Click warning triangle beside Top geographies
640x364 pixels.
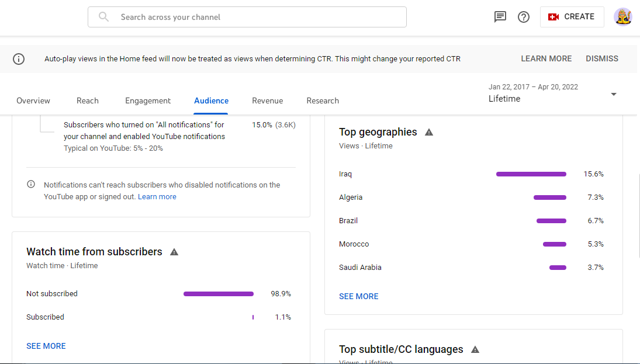[429, 132]
